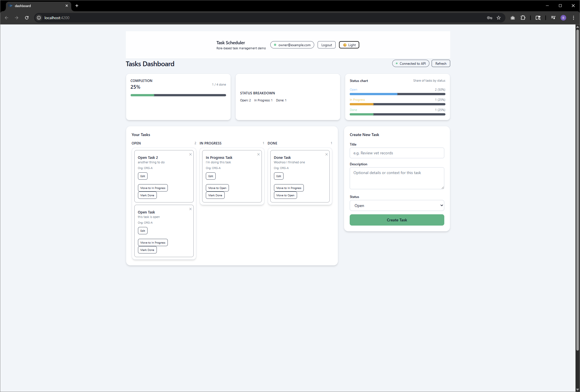Screen dimensions: 580x392
Task: Open the Status dropdown in Create New Task
Action: [397, 205]
